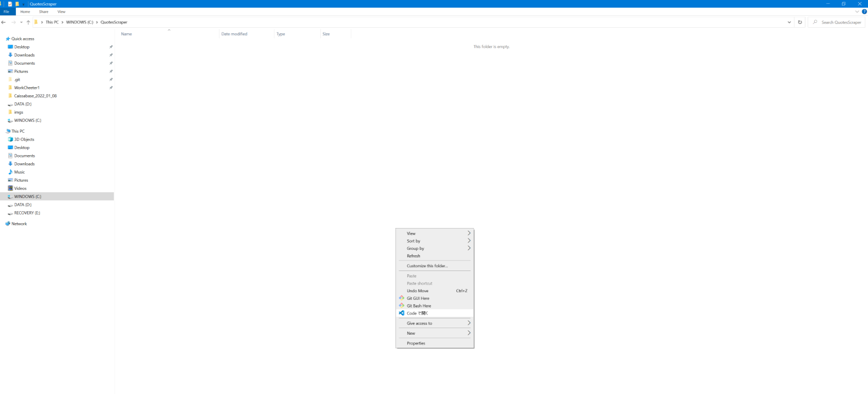Open recent locations dropdown arrow
This screenshot has width=868, height=394.
click(x=21, y=22)
